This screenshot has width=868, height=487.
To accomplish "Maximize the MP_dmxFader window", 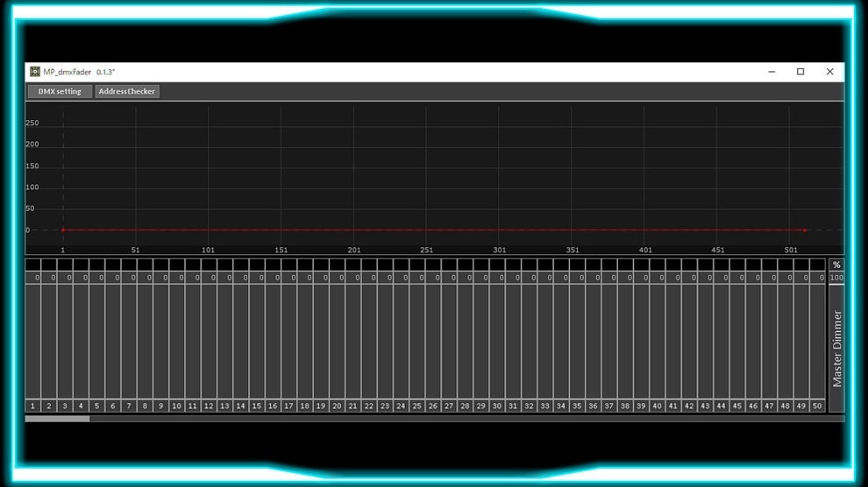I will click(x=800, y=72).
